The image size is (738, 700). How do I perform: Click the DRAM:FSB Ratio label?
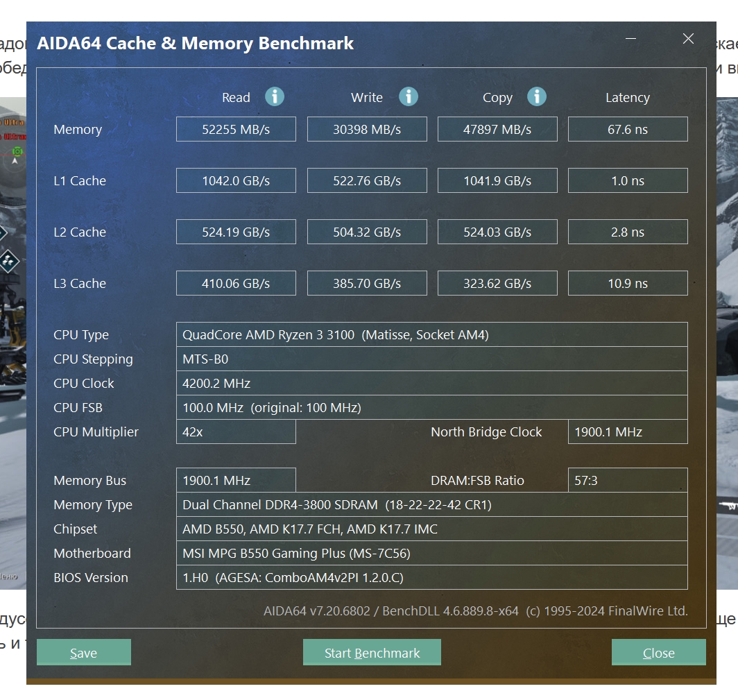pos(477,481)
